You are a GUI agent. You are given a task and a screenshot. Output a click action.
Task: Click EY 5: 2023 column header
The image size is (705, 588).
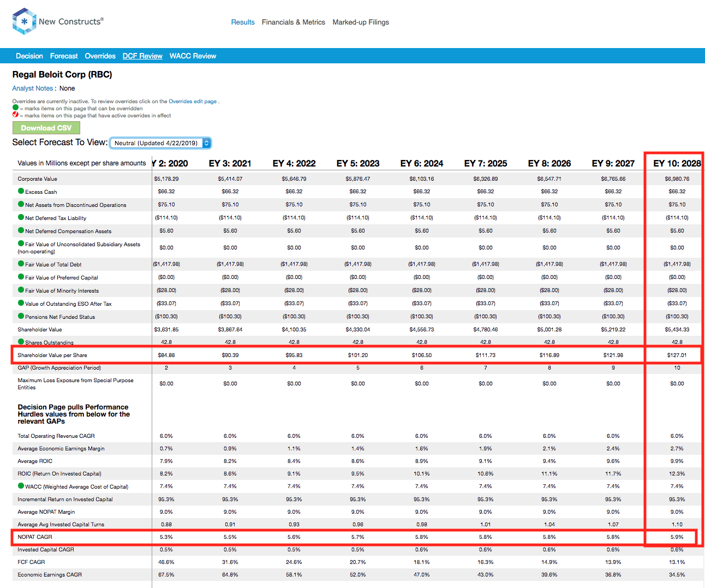point(358,163)
